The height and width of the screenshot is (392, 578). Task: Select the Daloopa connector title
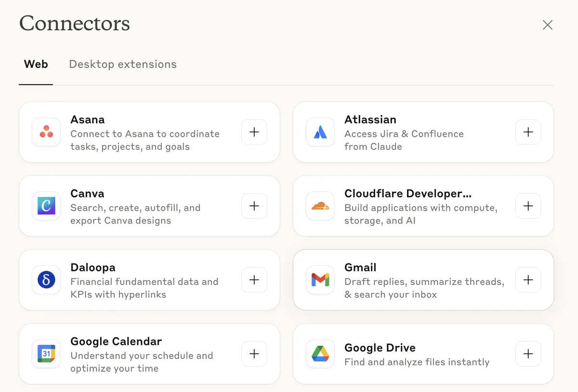tap(93, 267)
